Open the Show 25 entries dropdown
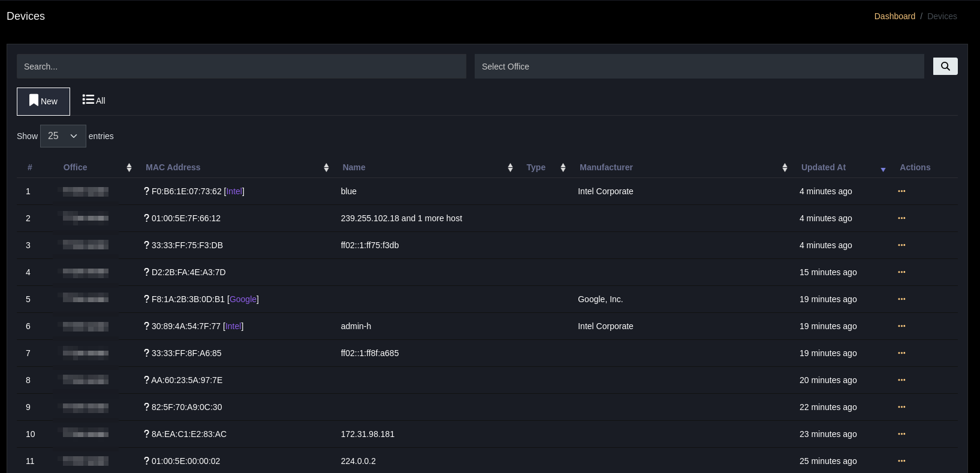 (x=63, y=136)
